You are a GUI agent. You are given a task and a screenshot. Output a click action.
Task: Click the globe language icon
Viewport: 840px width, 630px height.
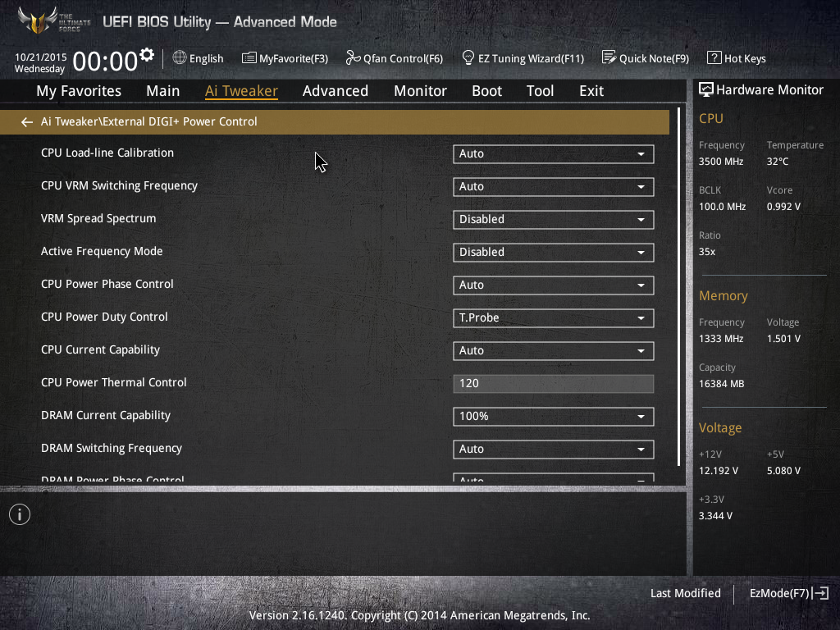coord(180,57)
